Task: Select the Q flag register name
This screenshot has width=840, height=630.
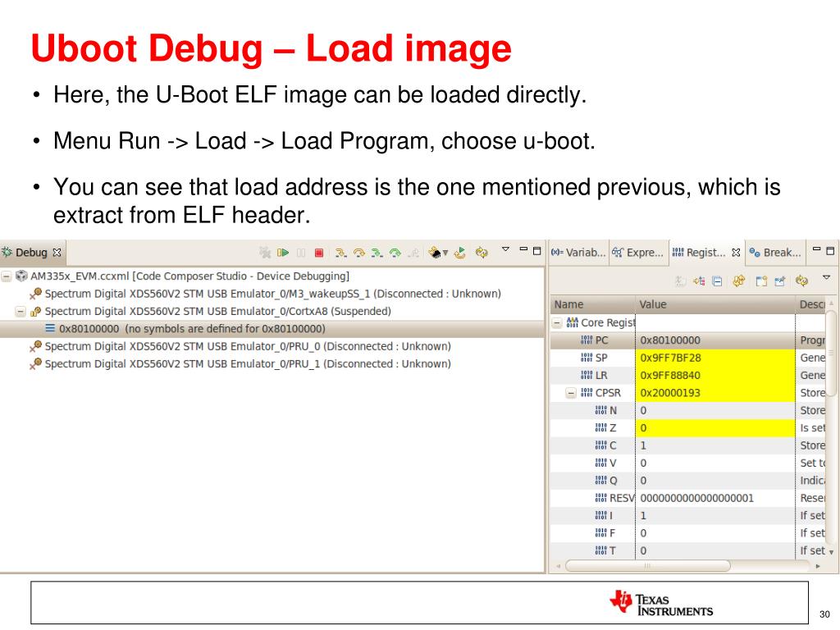Action: click(x=614, y=481)
